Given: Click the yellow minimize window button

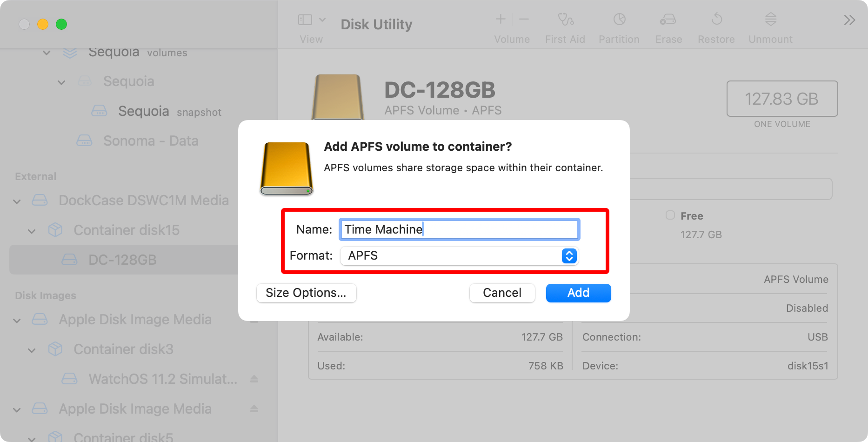Looking at the screenshot, I should point(43,24).
